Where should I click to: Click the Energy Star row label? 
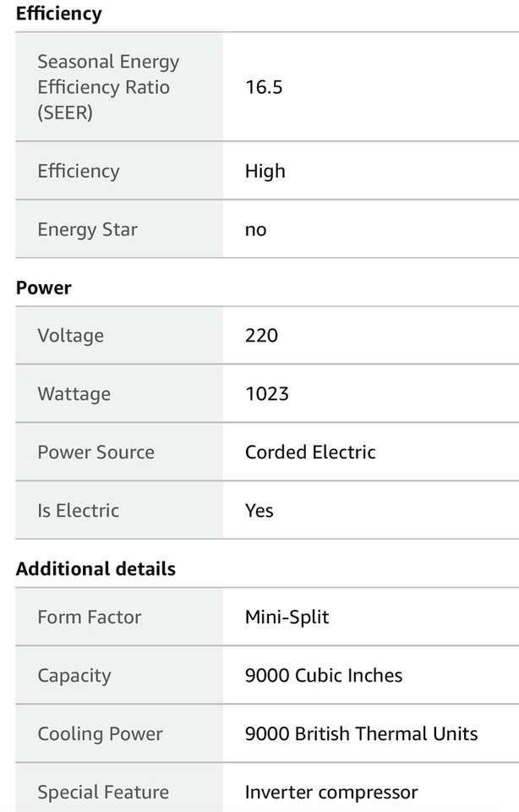tap(87, 229)
